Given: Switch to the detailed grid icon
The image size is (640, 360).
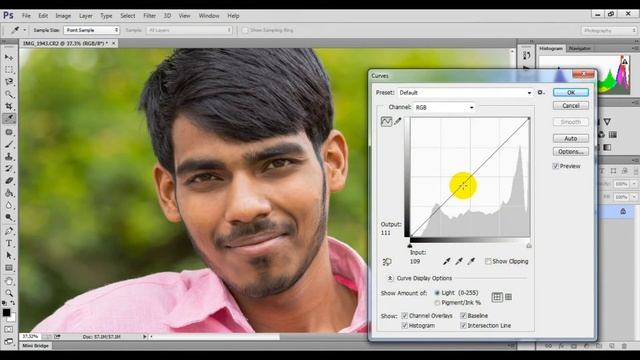Looking at the screenshot, I should 509,297.
